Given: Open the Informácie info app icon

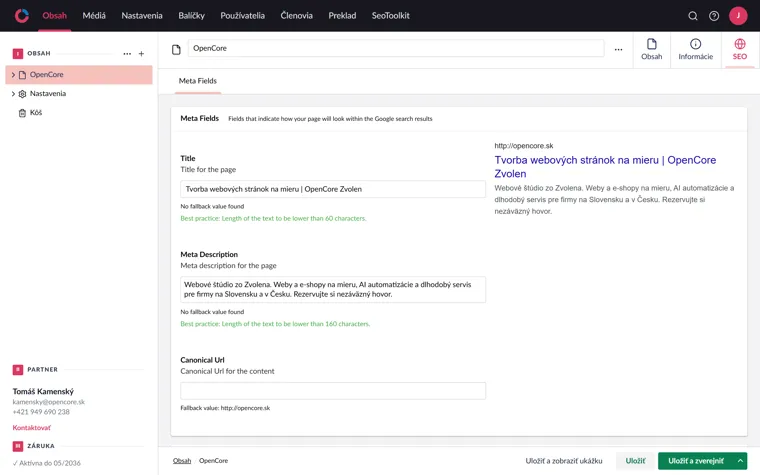Looking at the screenshot, I should (696, 44).
